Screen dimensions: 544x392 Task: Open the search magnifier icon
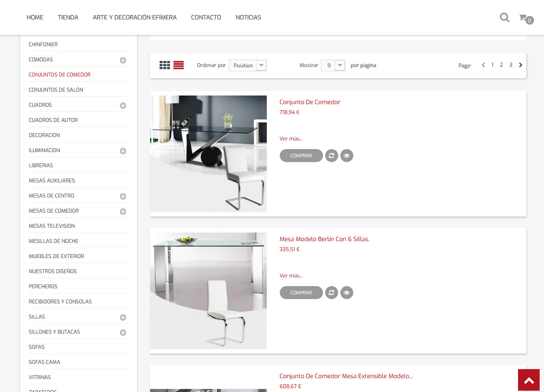pyautogui.click(x=504, y=18)
